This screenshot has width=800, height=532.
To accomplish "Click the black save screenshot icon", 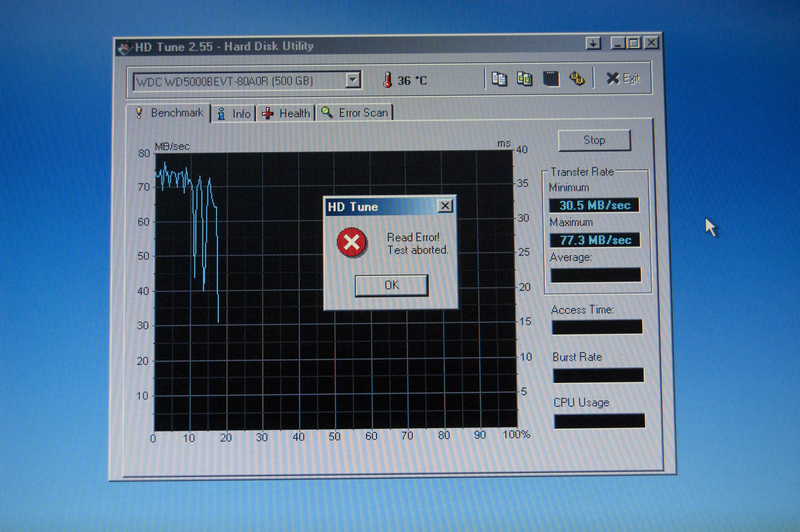I will [551, 79].
